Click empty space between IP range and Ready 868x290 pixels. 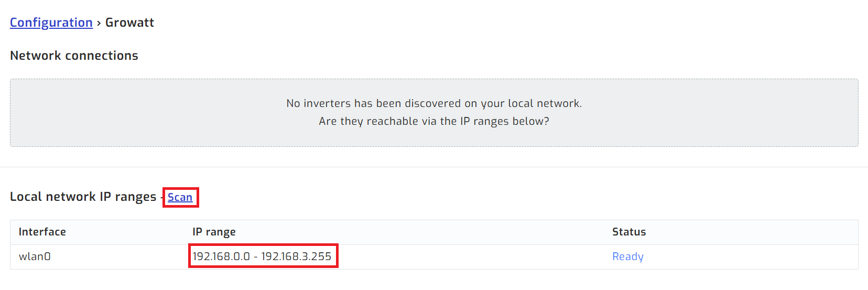pyautogui.click(x=472, y=256)
